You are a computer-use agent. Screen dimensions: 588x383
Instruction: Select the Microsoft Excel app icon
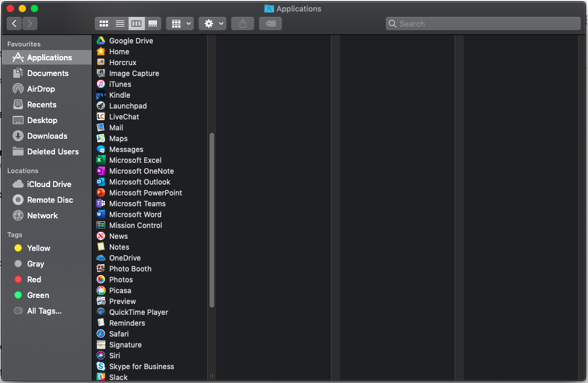pyautogui.click(x=101, y=160)
